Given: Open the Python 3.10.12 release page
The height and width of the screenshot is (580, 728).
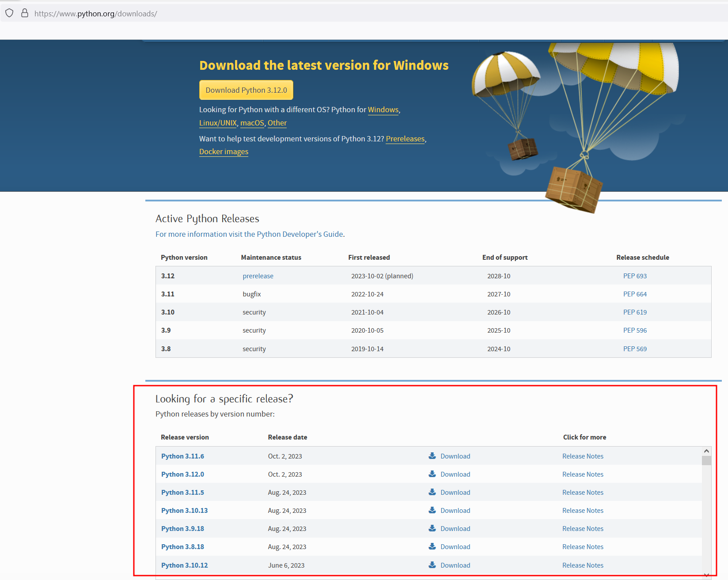Looking at the screenshot, I should tap(184, 565).
